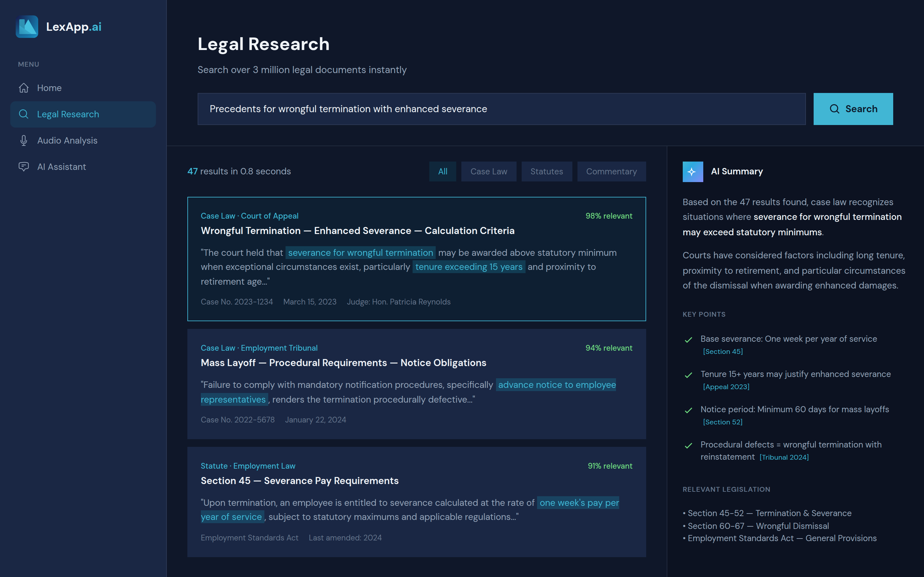Open the [Tribunal 2024] citation link
The height and width of the screenshot is (577, 924).
click(784, 457)
